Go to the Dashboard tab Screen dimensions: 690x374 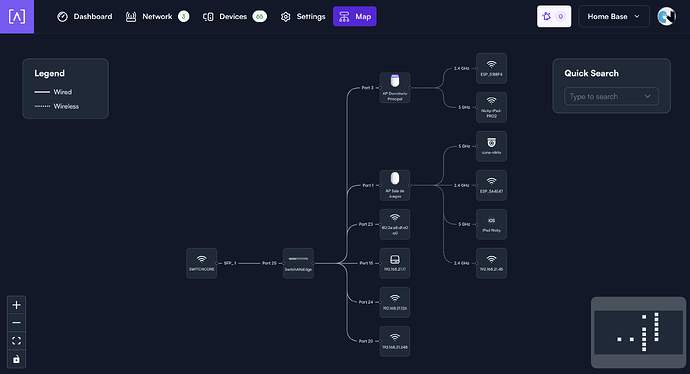(84, 17)
